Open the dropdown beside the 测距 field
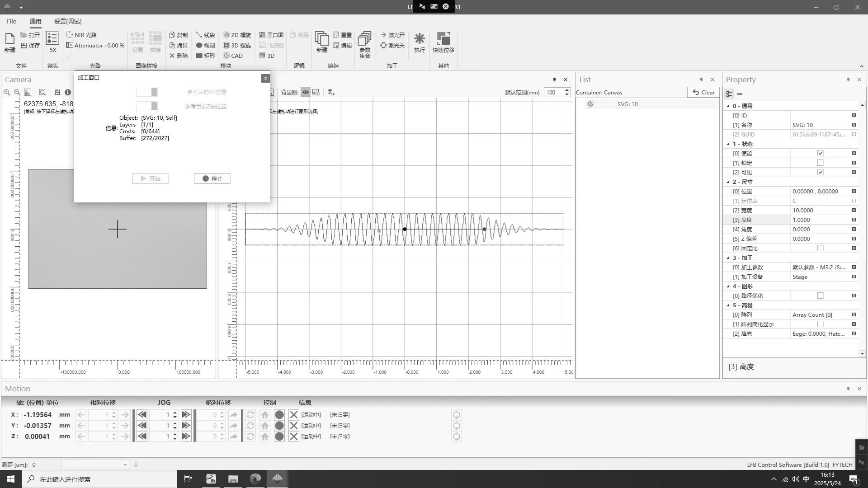868x488 pixels. pyautogui.click(x=125, y=465)
